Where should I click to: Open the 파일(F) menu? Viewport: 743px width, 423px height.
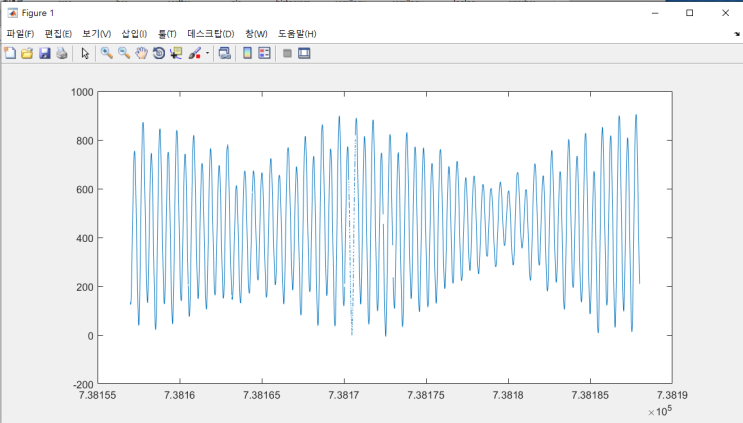coord(20,34)
